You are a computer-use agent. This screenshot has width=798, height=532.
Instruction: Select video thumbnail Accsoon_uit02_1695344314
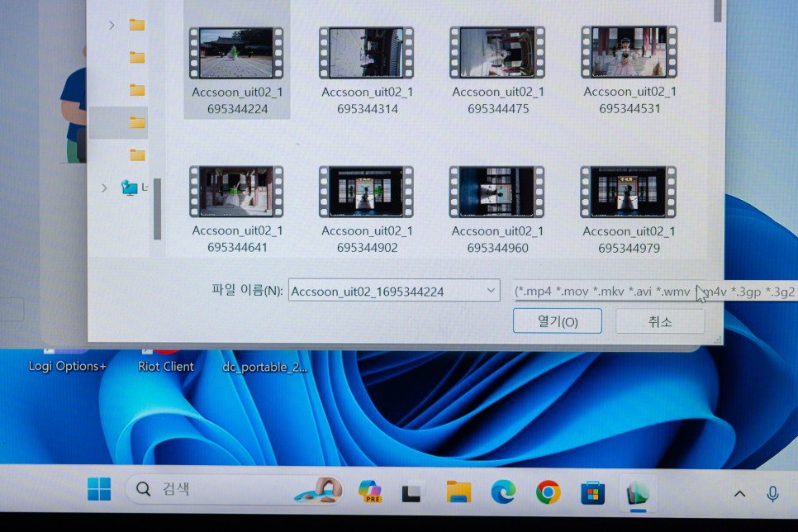pyautogui.click(x=367, y=53)
